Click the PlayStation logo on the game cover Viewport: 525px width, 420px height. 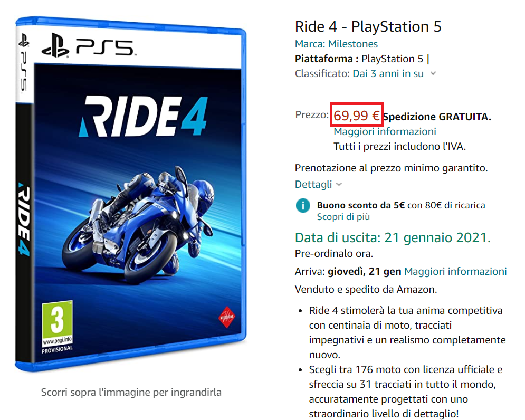[55, 45]
